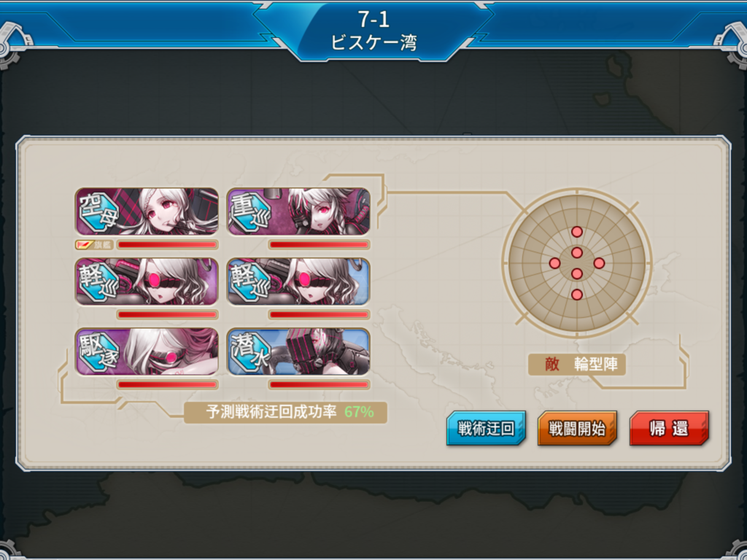Click the 旗艦 flagship flag icon
The width and height of the screenshot is (747, 560).
(85, 245)
